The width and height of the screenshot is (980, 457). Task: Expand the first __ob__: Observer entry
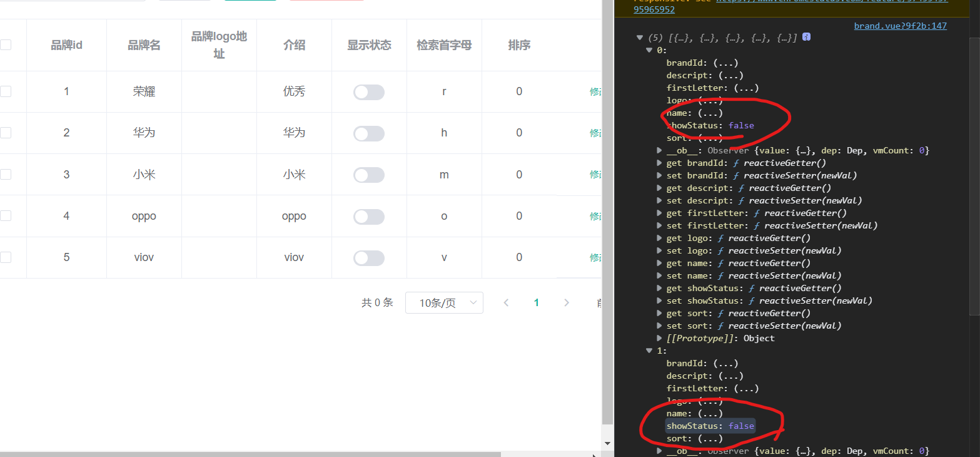660,150
